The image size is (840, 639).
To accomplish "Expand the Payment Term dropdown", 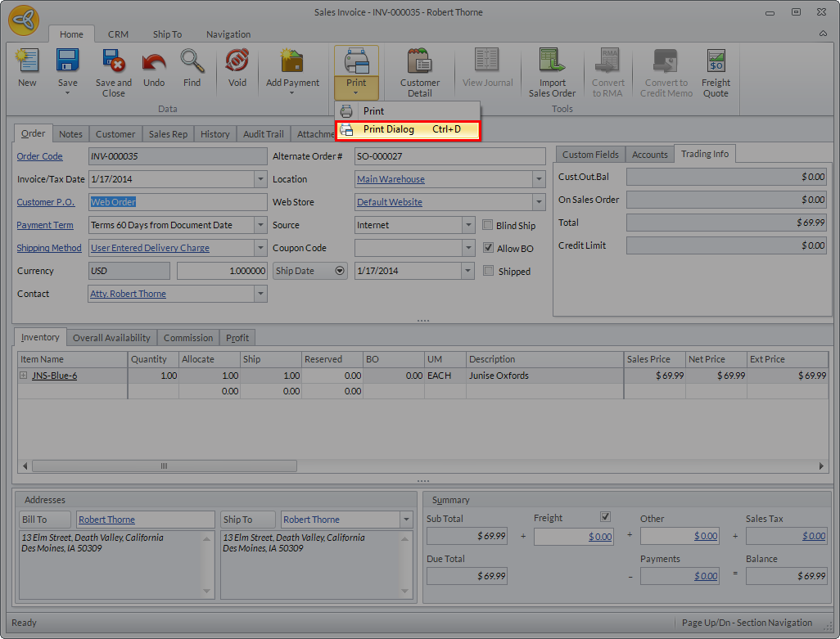I will point(260,225).
